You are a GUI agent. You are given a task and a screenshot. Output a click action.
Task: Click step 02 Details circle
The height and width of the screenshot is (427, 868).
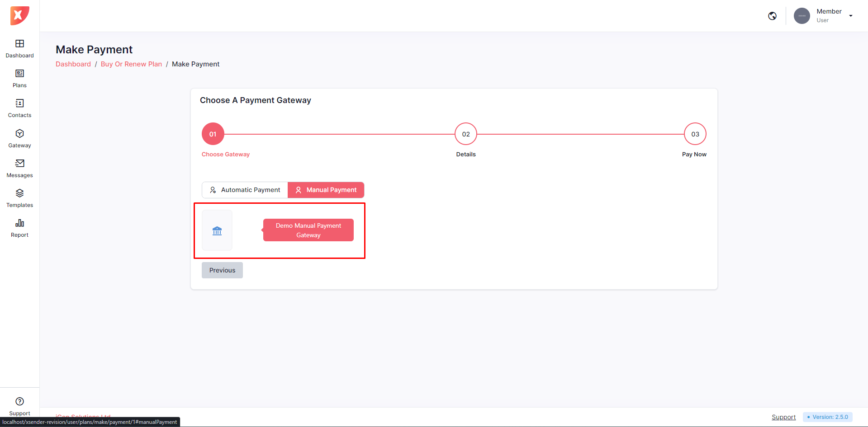(465, 134)
